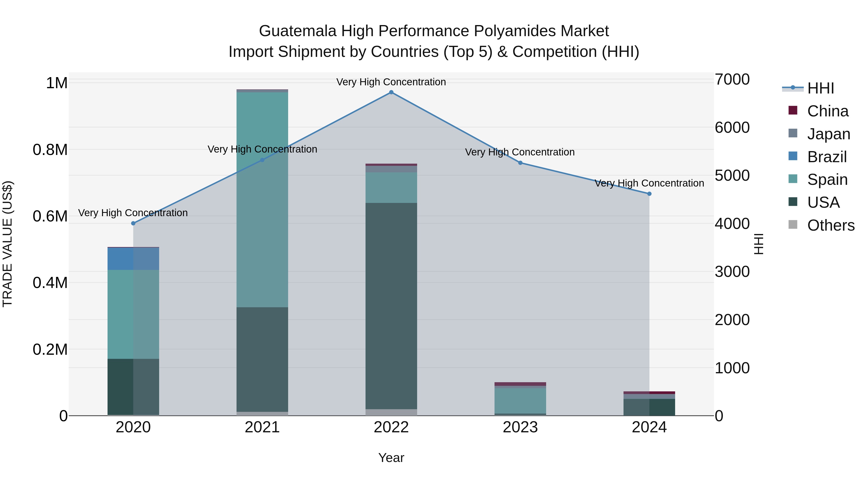Hide the Japan legend series
The height and width of the screenshot is (488, 868).
[819, 134]
